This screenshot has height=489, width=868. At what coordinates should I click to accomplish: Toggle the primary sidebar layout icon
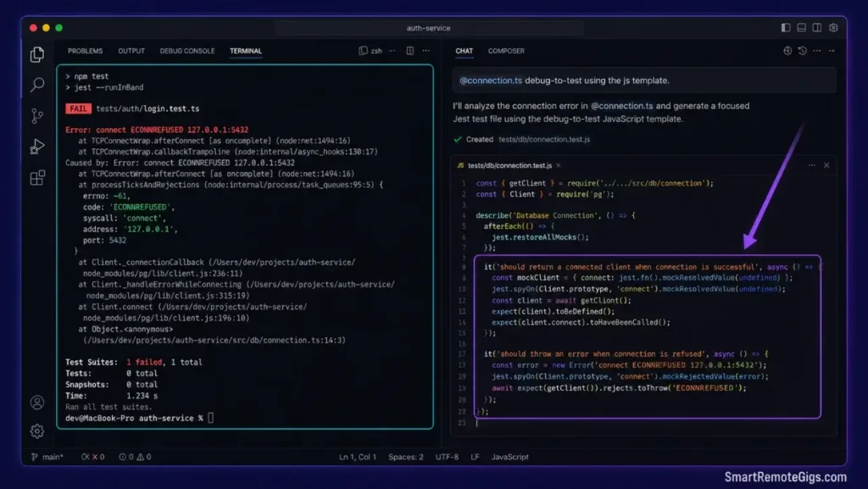pyautogui.click(x=786, y=28)
